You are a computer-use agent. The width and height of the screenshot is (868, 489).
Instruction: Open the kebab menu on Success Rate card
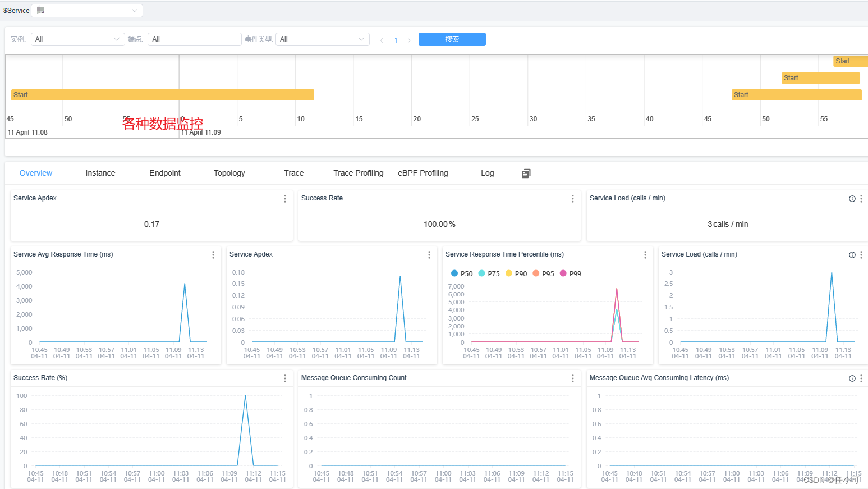[x=572, y=199]
